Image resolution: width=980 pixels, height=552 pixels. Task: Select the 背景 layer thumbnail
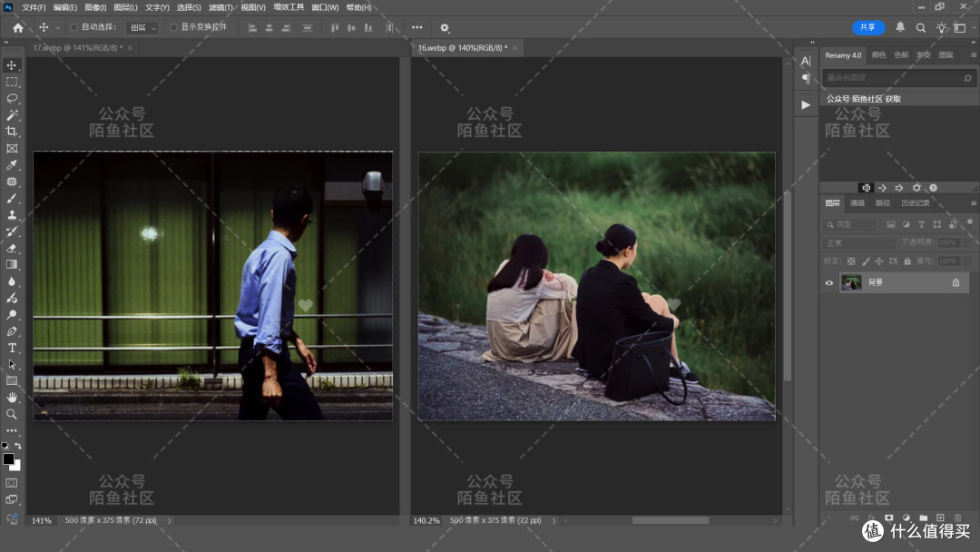point(851,282)
